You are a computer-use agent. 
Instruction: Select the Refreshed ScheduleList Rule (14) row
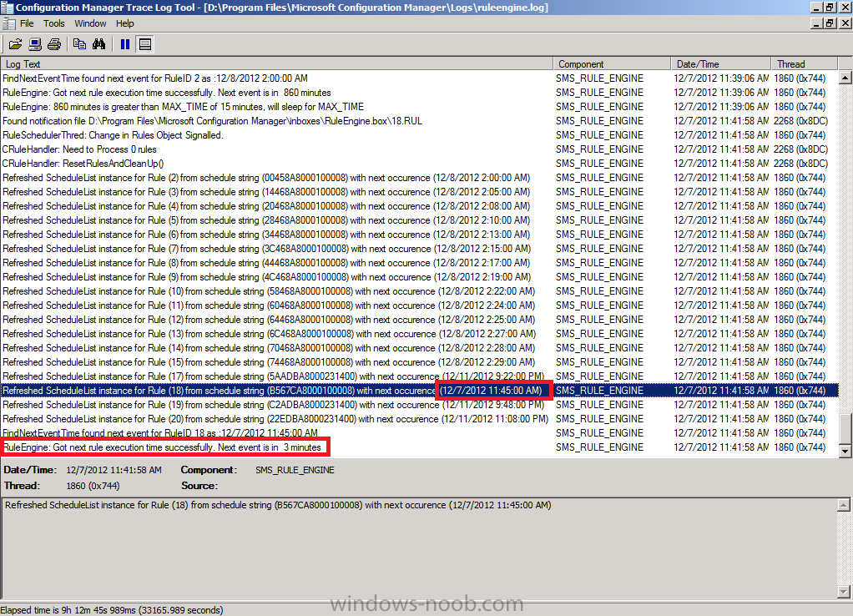pyautogui.click(x=420, y=348)
